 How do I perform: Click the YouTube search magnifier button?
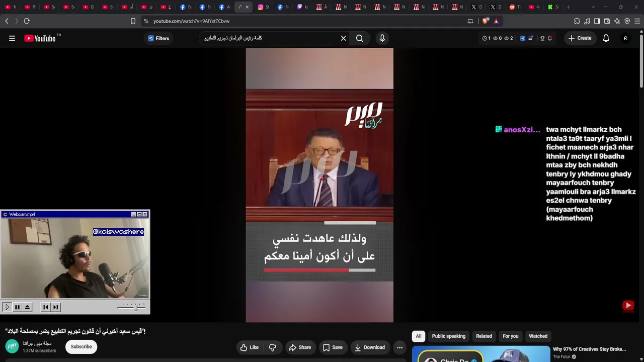click(x=360, y=38)
